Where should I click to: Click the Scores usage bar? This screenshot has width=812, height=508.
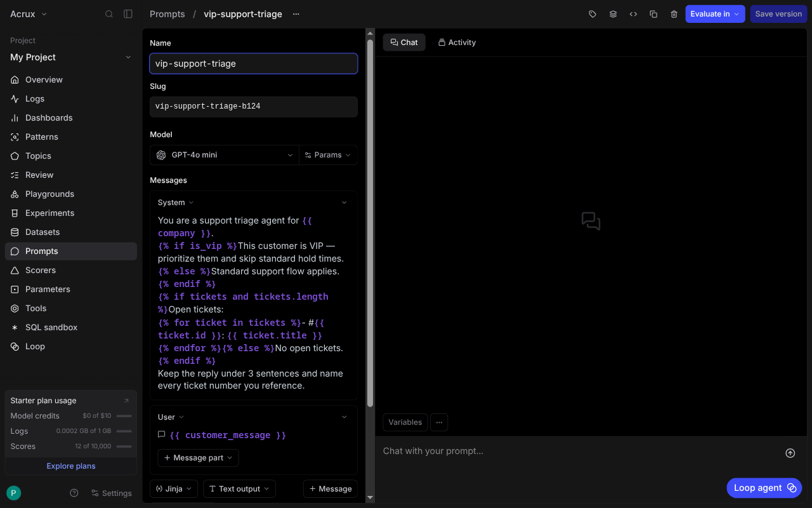[124, 446]
